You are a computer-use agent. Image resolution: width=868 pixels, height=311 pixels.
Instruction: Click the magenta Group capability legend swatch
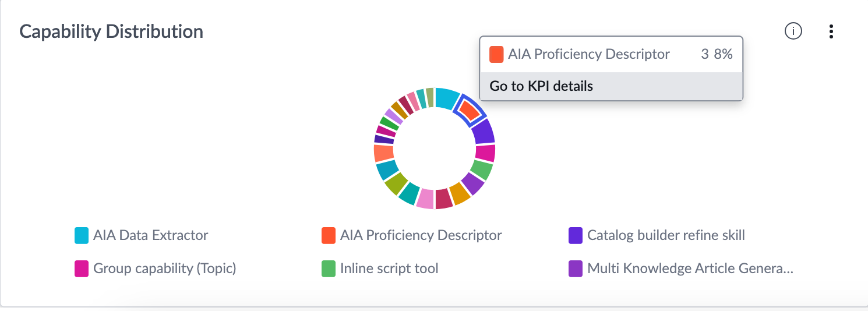pyautogui.click(x=82, y=269)
